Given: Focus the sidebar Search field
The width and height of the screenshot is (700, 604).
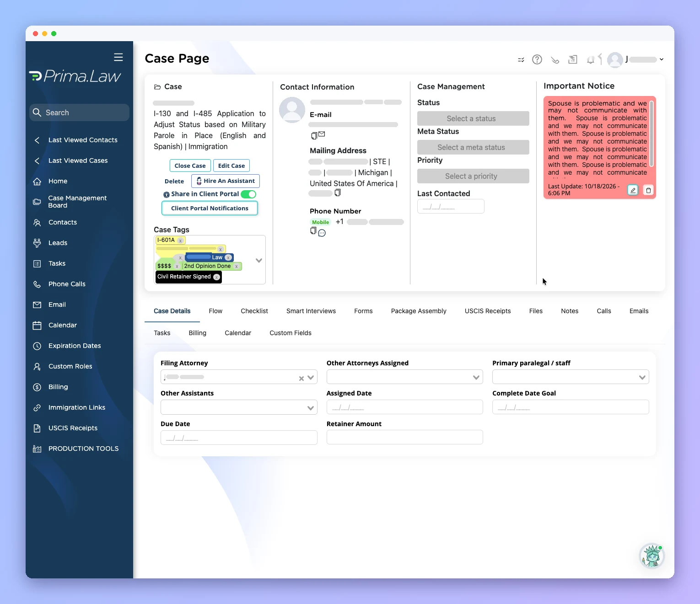Looking at the screenshot, I should (79, 112).
